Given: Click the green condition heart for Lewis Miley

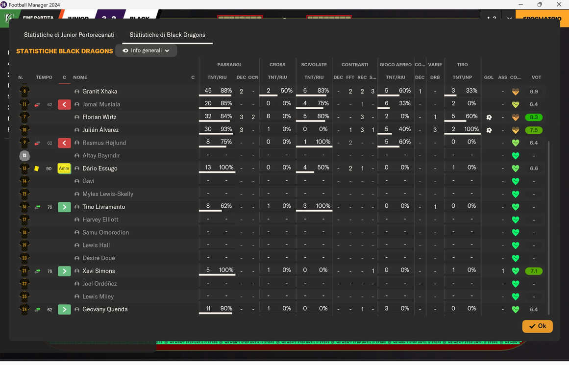Looking at the screenshot, I should pos(515,296).
